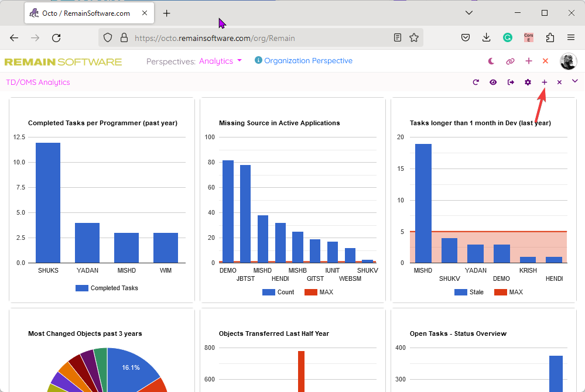Open the Analytics perspectives dropdown
585x392 pixels.
220,61
